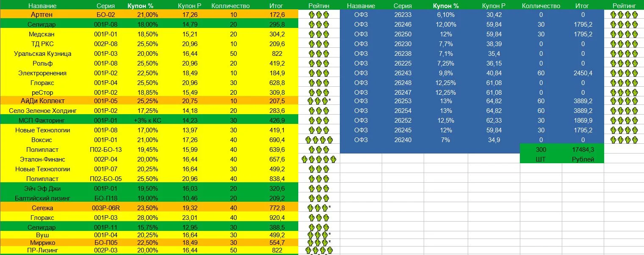Select the cactus rating for реСтор
This screenshot has height=255, width=644.
point(319,93)
